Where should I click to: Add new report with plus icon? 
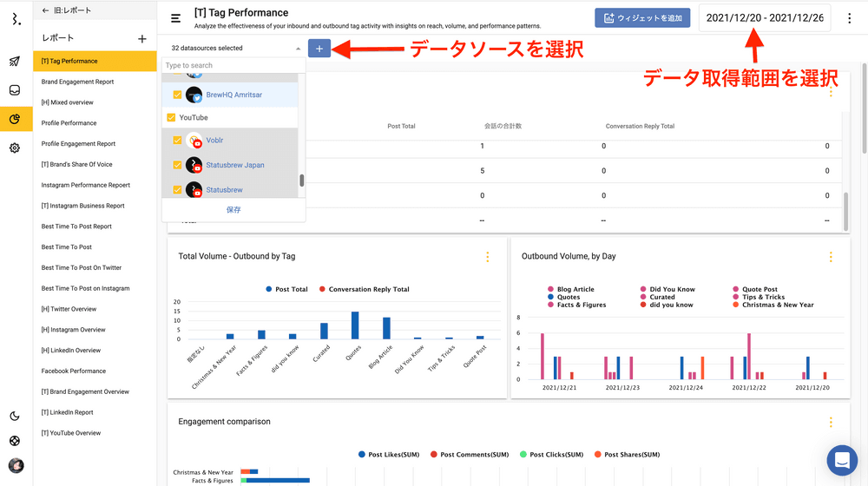click(x=142, y=39)
